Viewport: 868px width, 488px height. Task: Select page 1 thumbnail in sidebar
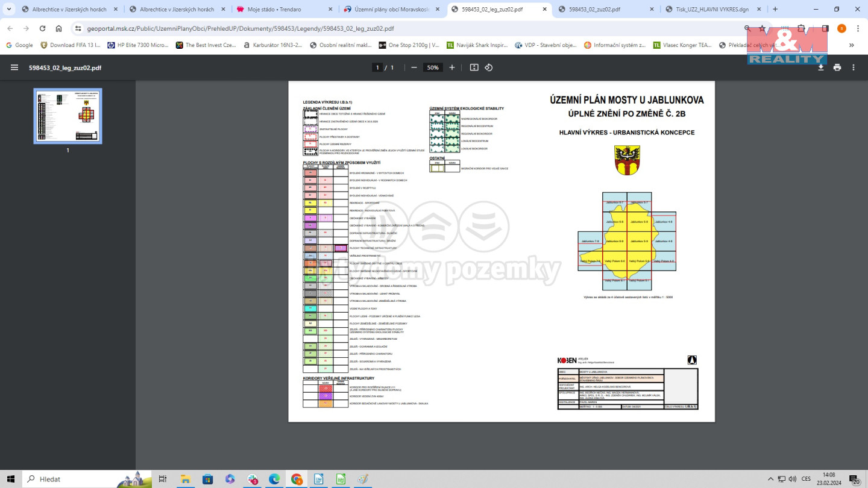68,116
